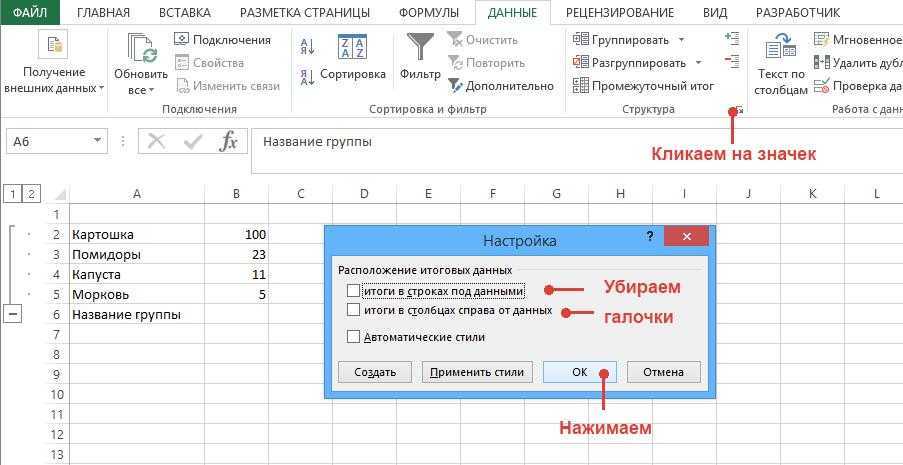This screenshot has width=903, height=465.
Task: Select the Название группы cell in row 6
Action: pyautogui.click(x=137, y=315)
